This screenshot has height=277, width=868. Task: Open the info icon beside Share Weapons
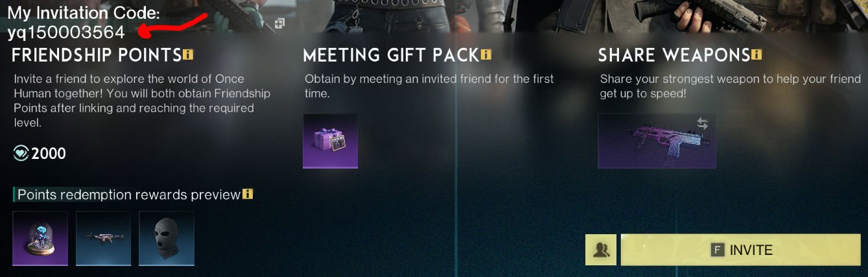click(757, 54)
